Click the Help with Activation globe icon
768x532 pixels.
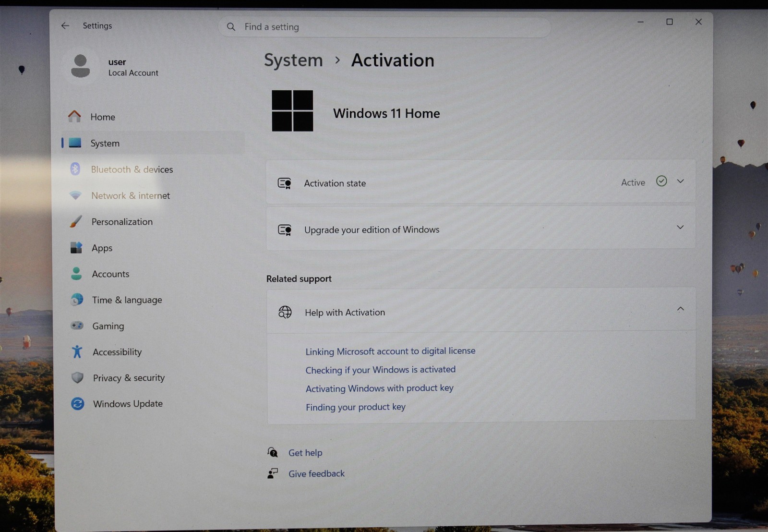click(285, 312)
